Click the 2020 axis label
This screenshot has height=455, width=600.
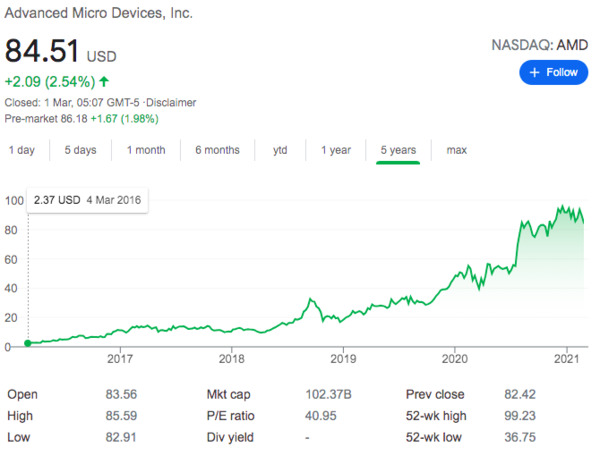pyautogui.click(x=455, y=359)
